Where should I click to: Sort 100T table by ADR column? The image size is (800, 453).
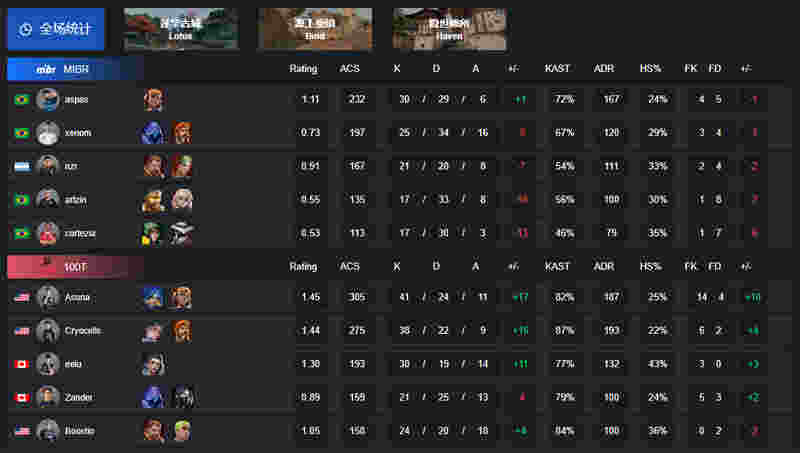pyautogui.click(x=604, y=266)
